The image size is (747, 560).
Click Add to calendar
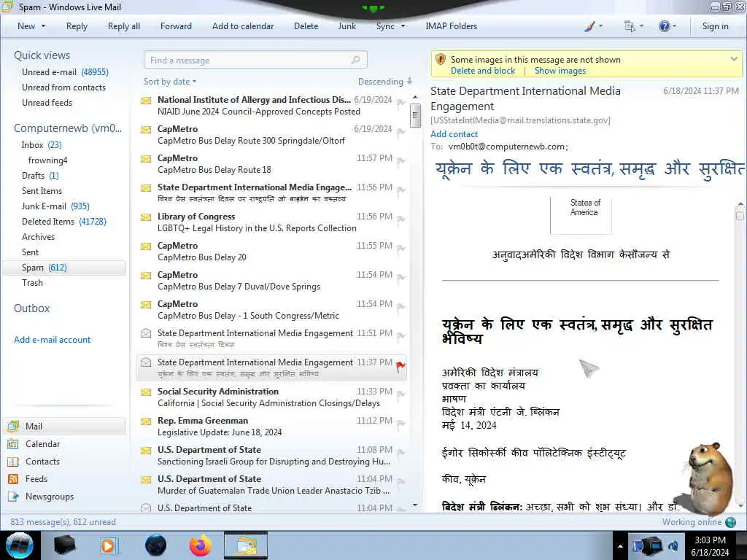click(243, 27)
